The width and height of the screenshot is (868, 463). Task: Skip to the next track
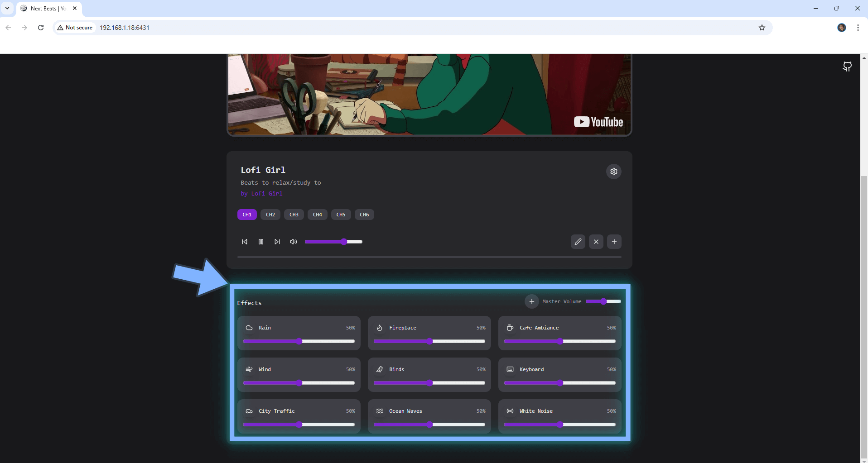click(x=277, y=242)
